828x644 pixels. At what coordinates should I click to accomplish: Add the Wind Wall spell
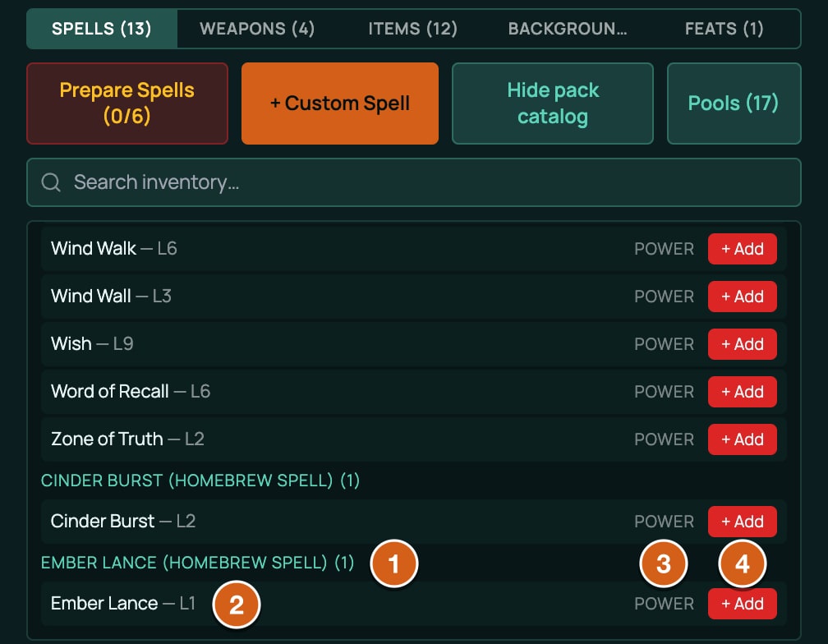click(x=743, y=297)
